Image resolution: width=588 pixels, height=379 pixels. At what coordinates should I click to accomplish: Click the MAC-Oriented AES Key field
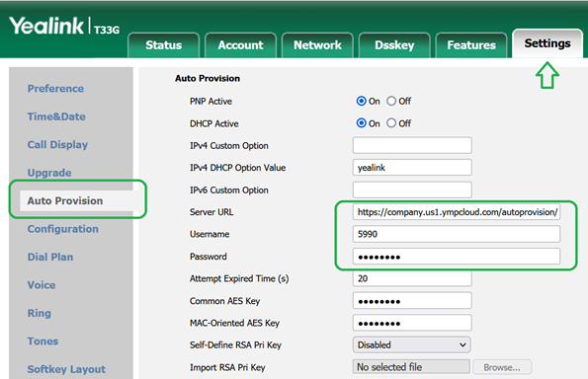[x=412, y=323]
